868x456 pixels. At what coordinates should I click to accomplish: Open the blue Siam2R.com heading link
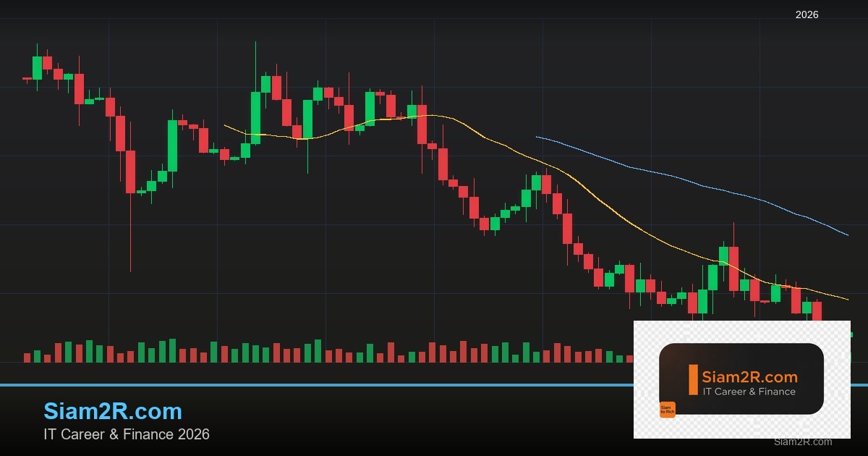pos(113,411)
